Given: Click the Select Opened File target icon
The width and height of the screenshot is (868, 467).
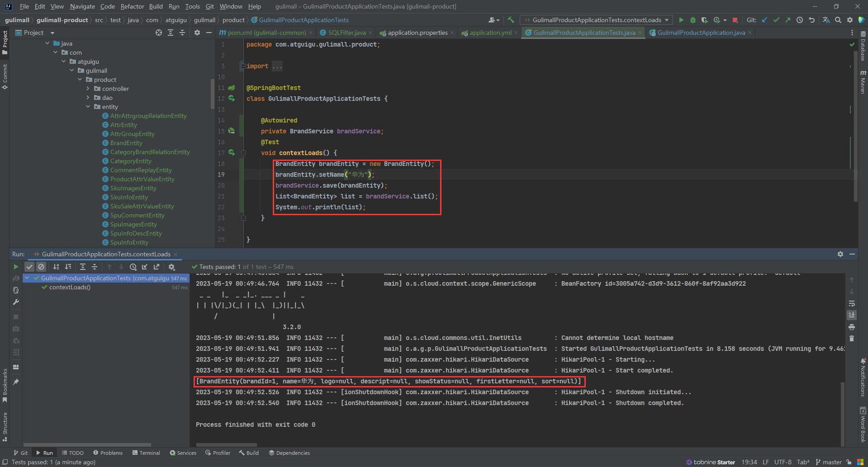Looking at the screenshot, I should tap(159, 33).
